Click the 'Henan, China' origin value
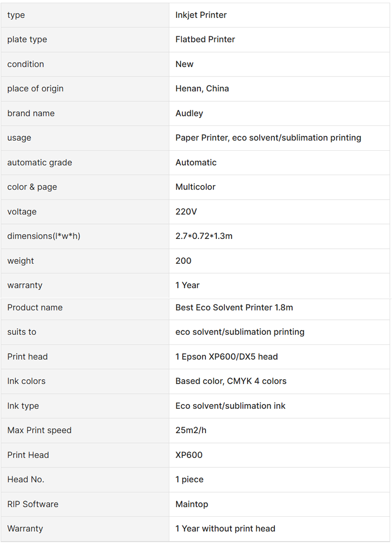Image resolution: width=392 pixels, height=543 pixels. tap(202, 89)
